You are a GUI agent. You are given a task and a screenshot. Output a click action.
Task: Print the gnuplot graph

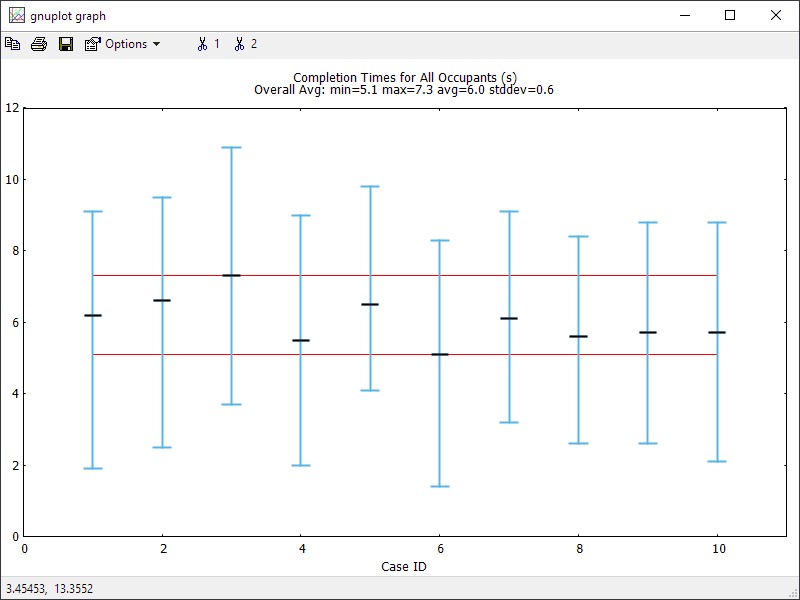[39, 44]
